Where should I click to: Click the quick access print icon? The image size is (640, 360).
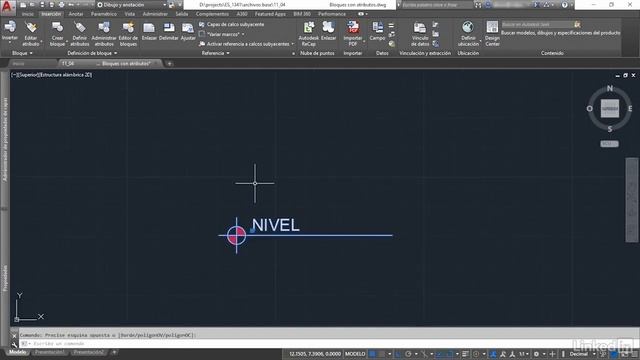[x=62, y=5]
